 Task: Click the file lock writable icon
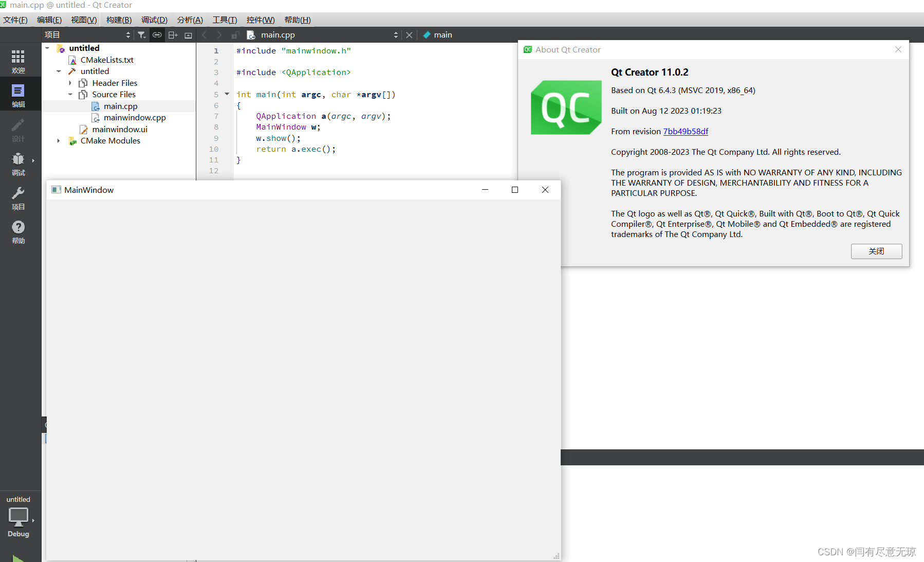[235, 35]
